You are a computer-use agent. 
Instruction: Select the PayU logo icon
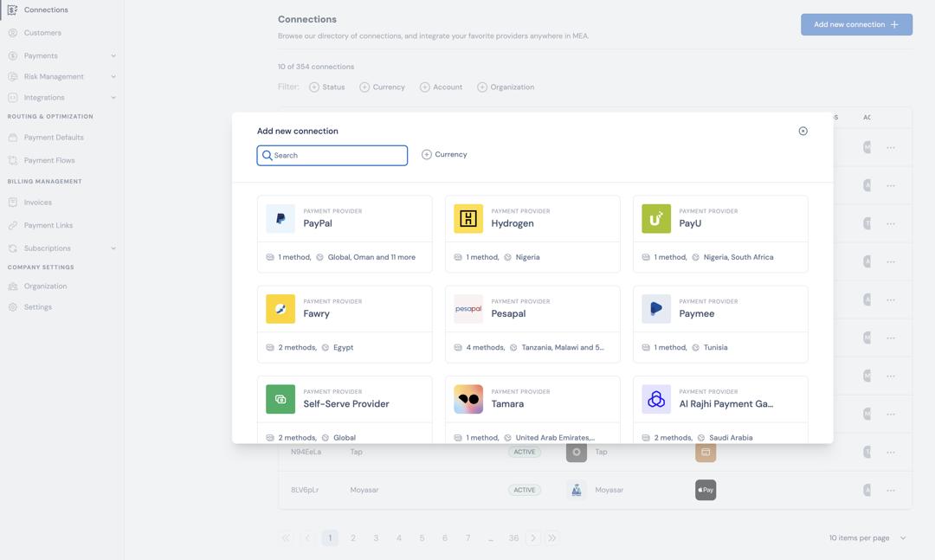coord(656,219)
